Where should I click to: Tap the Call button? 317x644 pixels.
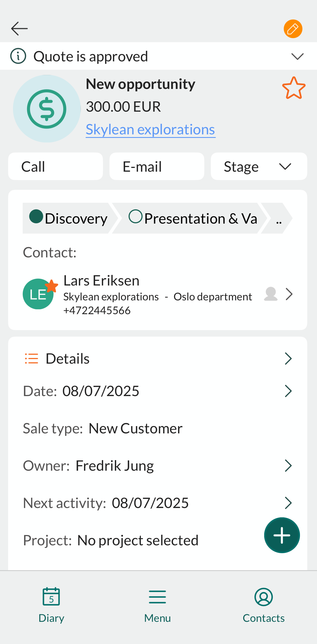click(56, 166)
